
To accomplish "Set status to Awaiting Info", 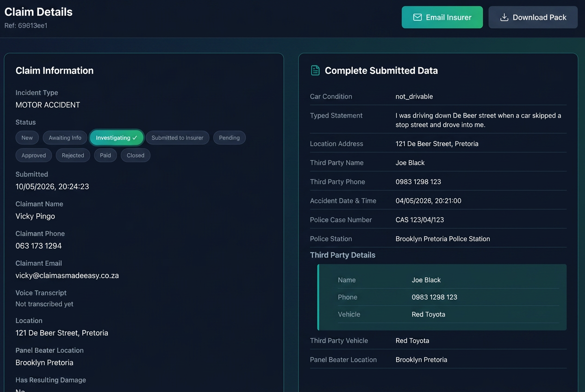I will point(65,138).
